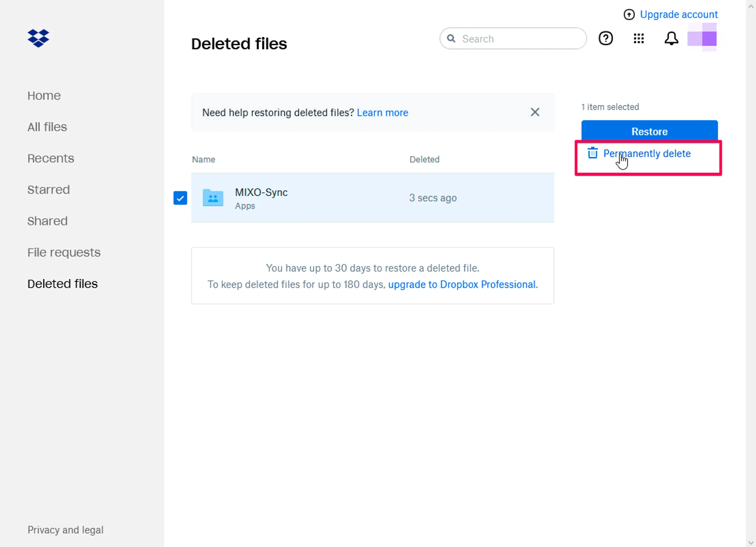Open notifications bell icon
The height and width of the screenshot is (547, 756).
[x=671, y=39]
